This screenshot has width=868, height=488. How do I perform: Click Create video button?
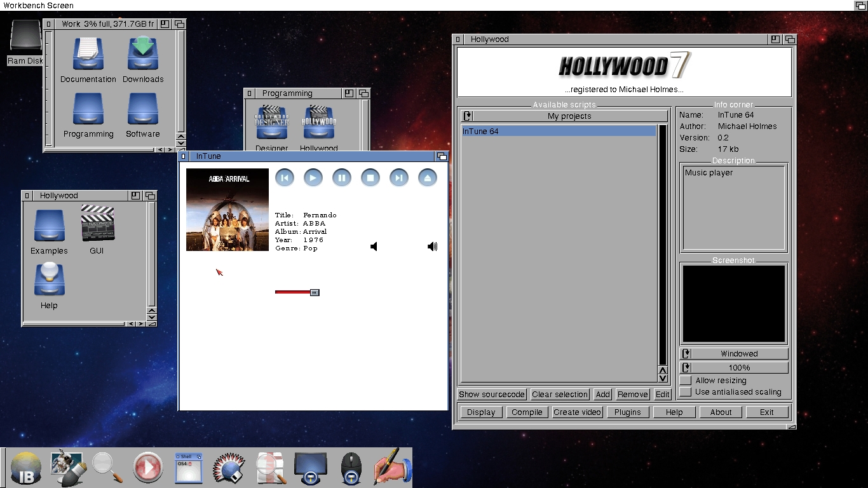click(x=577, y=412)
